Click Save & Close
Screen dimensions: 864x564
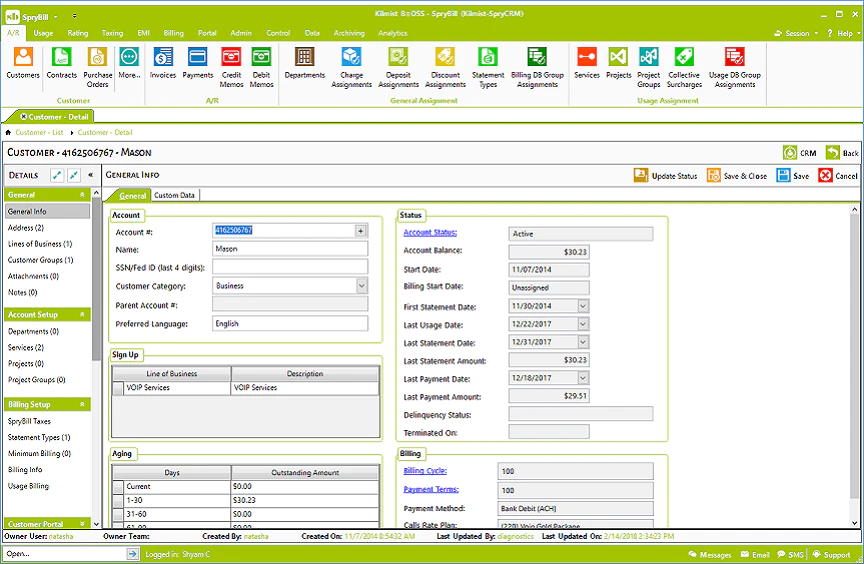coord(737,176)
